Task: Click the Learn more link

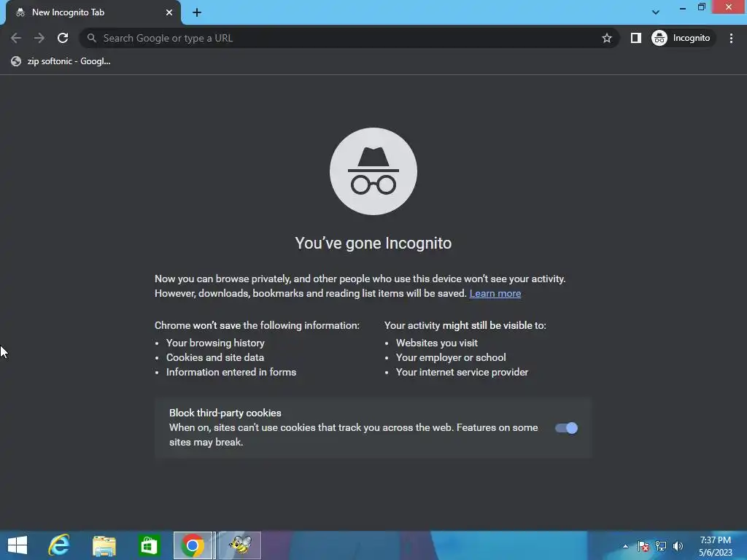Action: point(495,293)
